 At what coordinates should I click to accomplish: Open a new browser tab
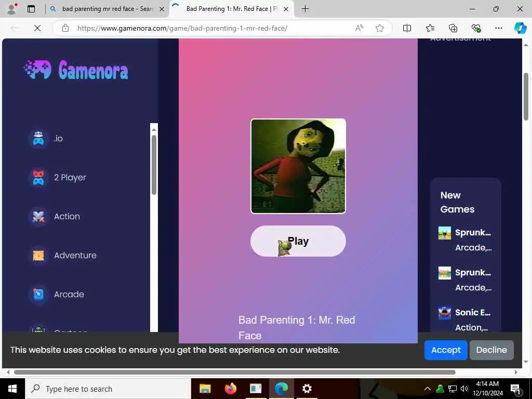(x=305, y=9)
